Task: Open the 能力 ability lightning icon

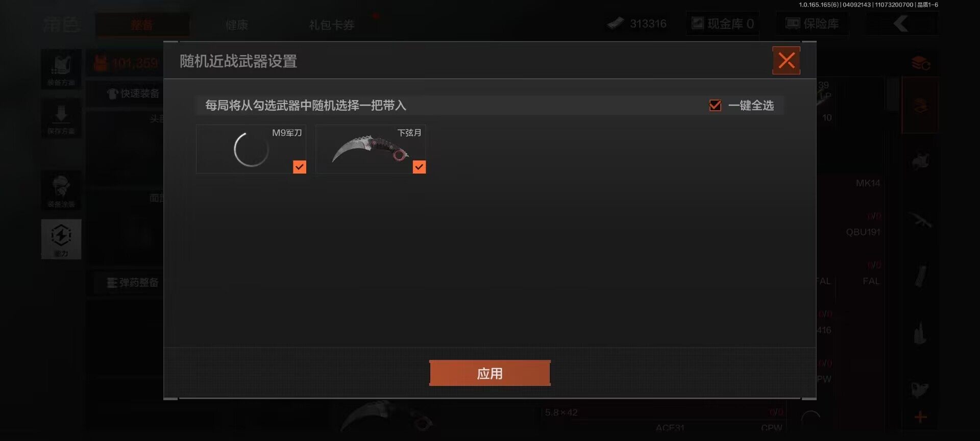Action: 61,239
